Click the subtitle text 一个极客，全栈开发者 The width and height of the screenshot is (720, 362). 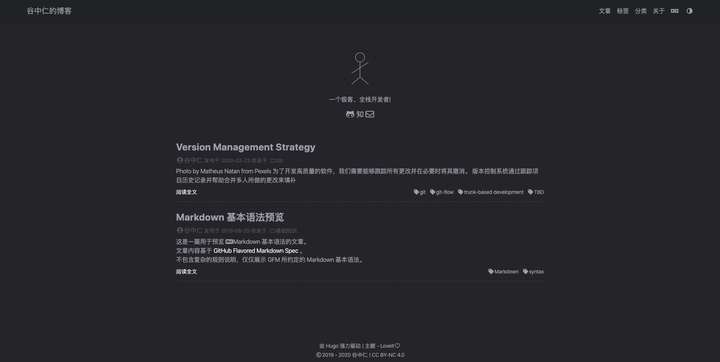click(360, 99)
